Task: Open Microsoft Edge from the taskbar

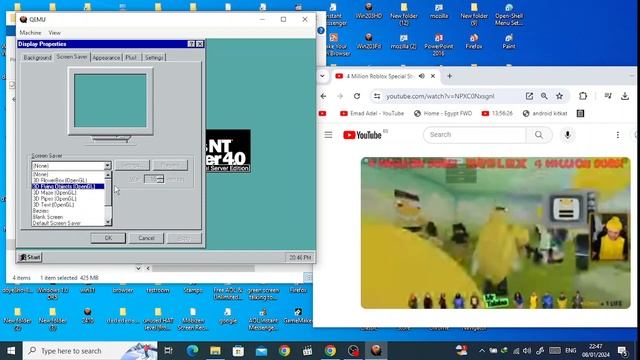Action: pos(192,351)
